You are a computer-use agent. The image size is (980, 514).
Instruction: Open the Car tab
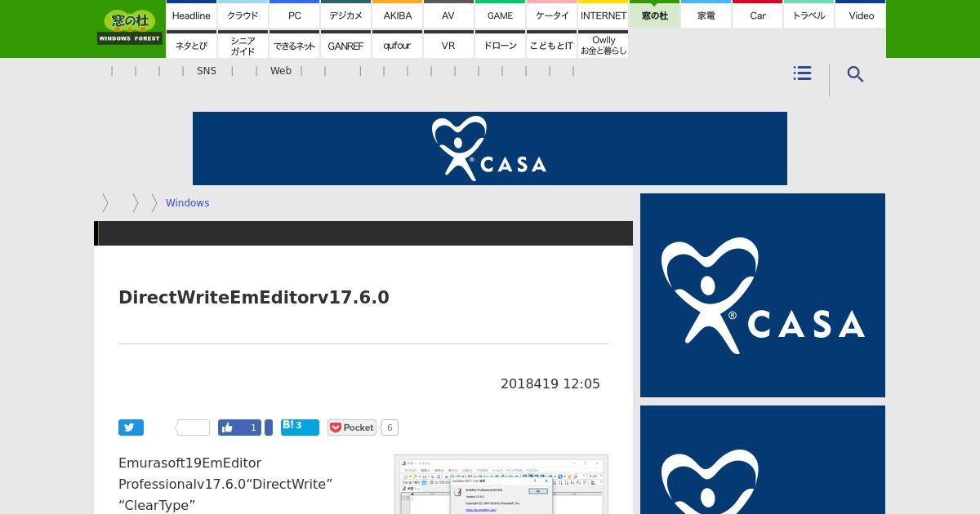pyautogui.click(x=757, y=15)
